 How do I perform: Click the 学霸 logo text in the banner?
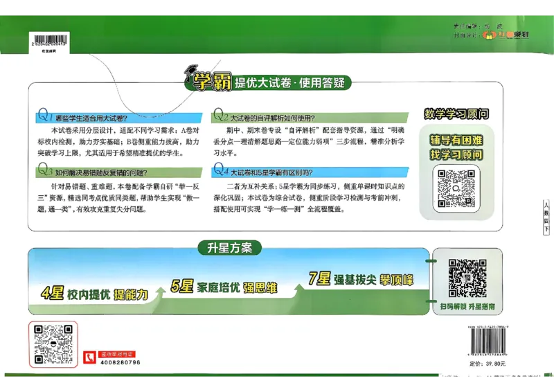211,82
